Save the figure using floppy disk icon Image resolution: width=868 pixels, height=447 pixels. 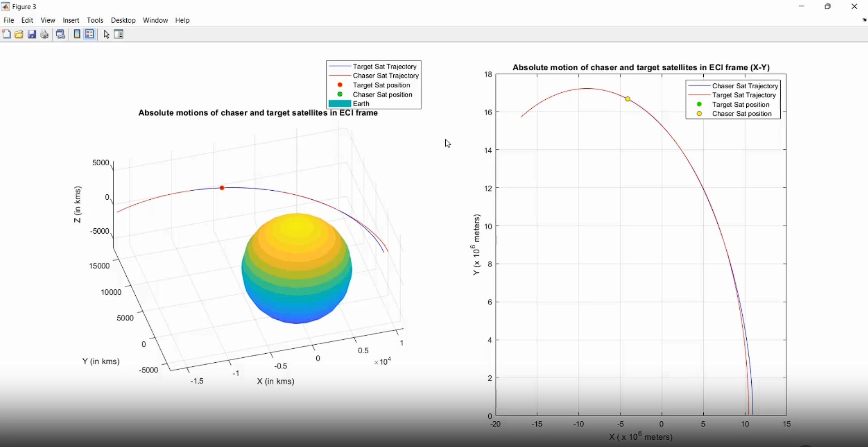click(32, 34)
